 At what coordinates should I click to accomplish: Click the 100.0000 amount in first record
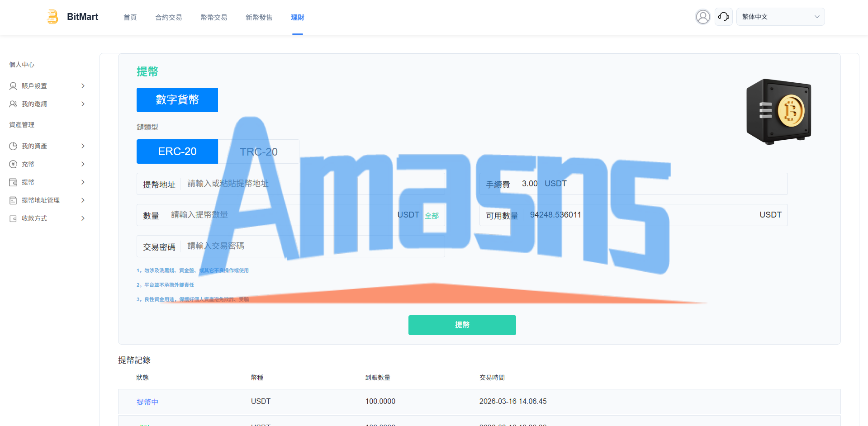coord(380,401)
